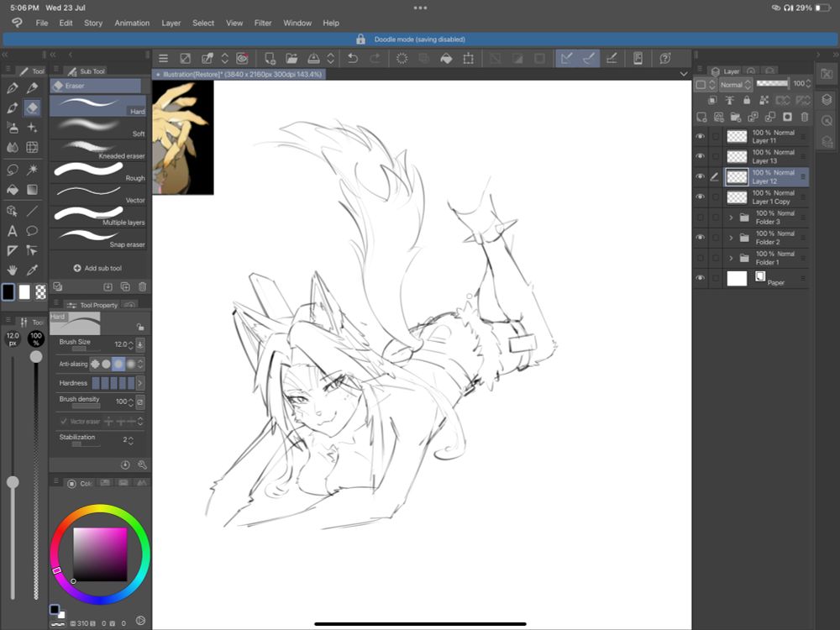Hide Layer 1 Copy using its eye icon

pyautogui.click(x=701, y=197)
